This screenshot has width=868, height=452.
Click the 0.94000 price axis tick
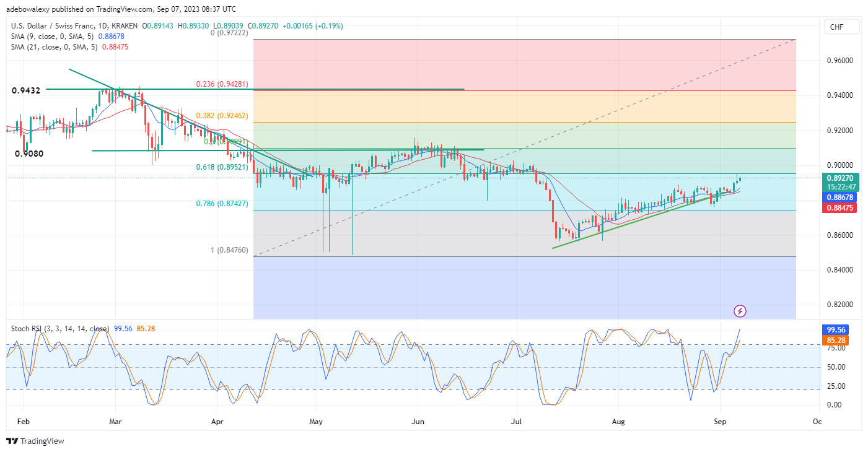pyautogui.click(x=840, y=95)
